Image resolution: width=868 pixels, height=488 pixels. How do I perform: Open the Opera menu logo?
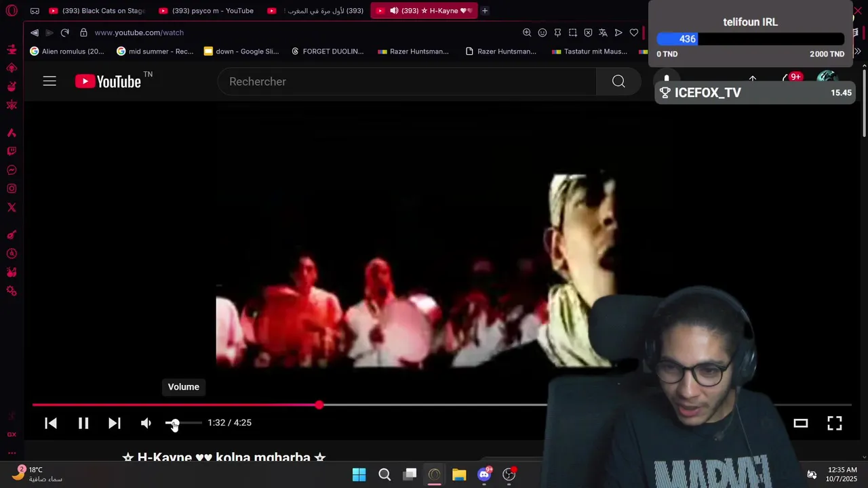(11, 11)
